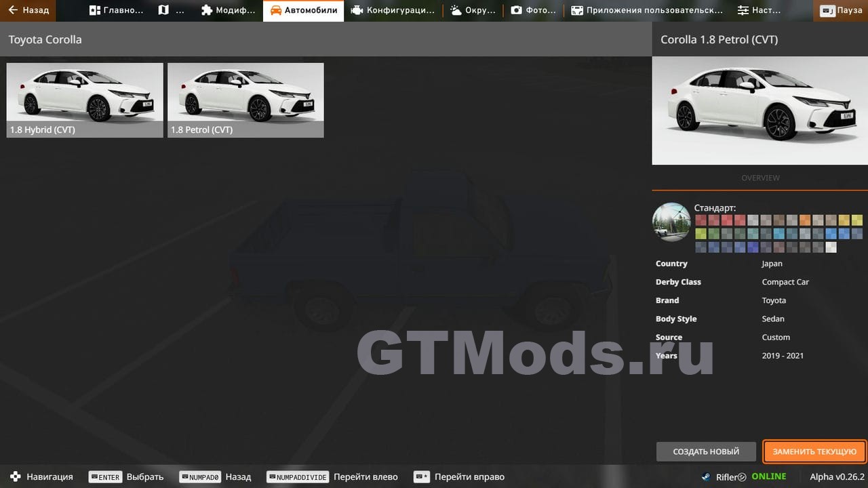Select the 1.8 Petrol (CVT) thumbnail

[x=245, y=100]
